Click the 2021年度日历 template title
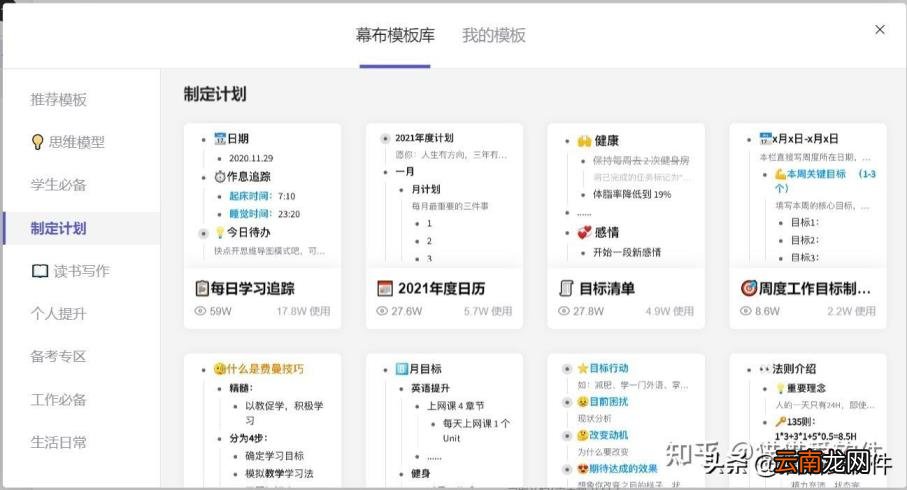Image resolution: width=907 pixels, height=490 pixels. click(x=441, y=288)
